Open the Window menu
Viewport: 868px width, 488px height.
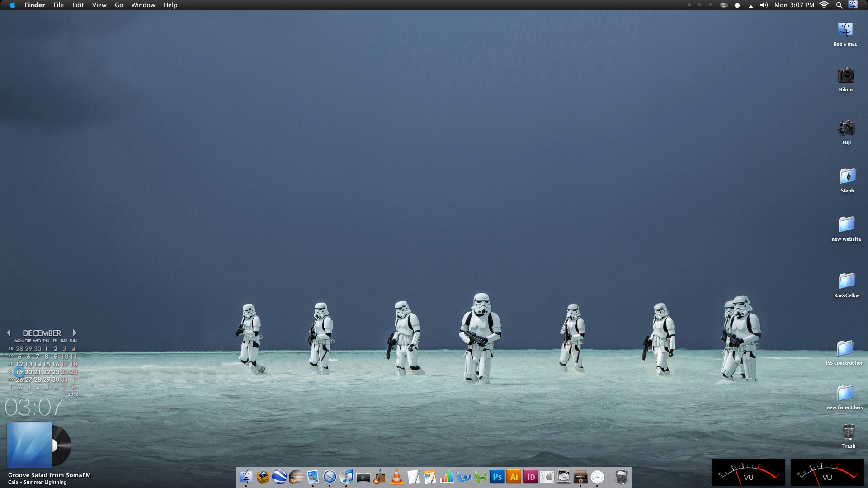click(143, 5)
